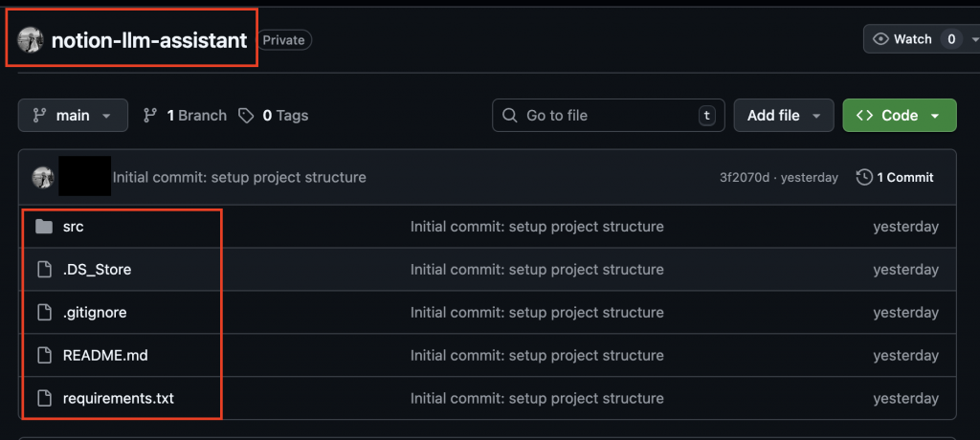Open the Initial commit message link in header
The height and width of the screenshot is (440, 980).
click(x=239, y=177)
